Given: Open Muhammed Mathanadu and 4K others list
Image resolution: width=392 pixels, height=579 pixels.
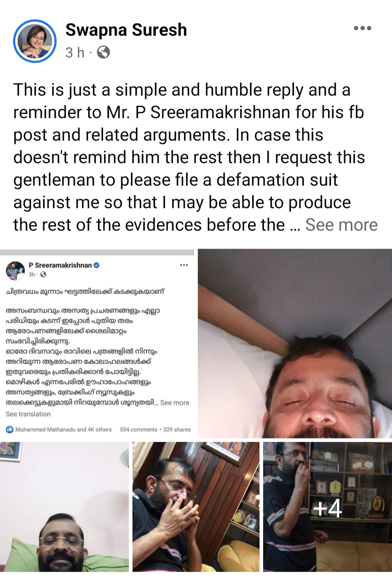Looking at the screenshot, I should [64, 429].
